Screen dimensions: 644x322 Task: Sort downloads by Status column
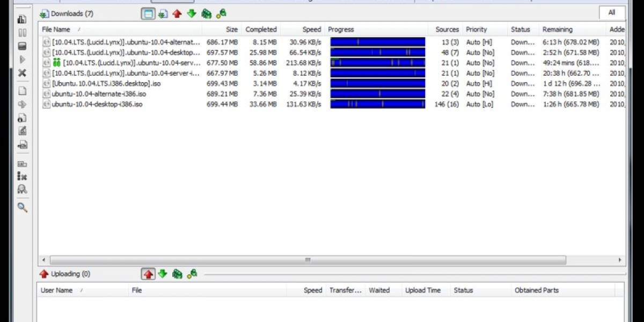(x=523, y=30)
